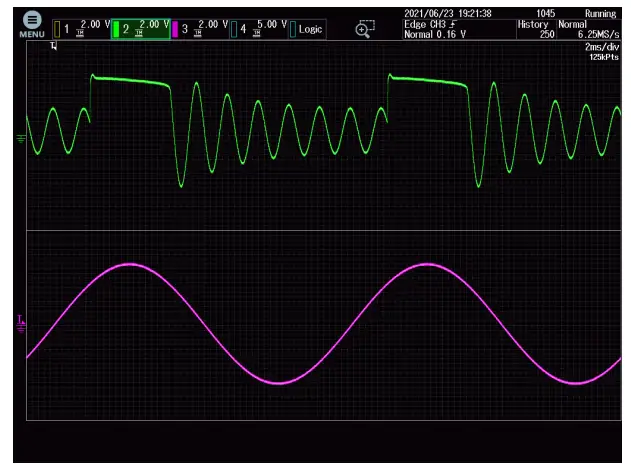Select channel 4 at 5.00 V
This screenshot has height=473, width=631.
coord(259,29)
